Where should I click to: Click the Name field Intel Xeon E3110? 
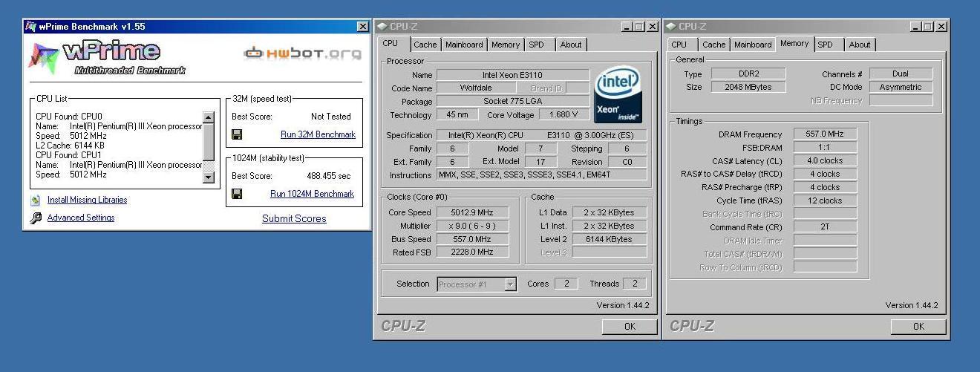click(513, 75)
